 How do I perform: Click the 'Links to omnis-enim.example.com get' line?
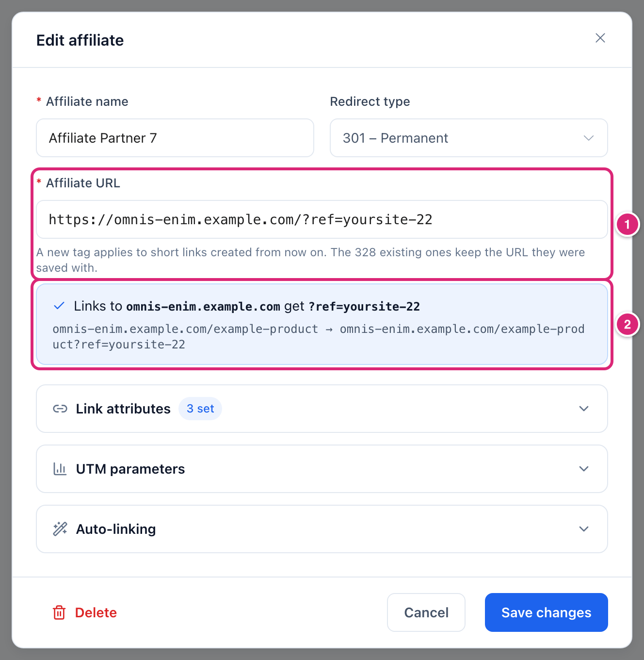(247, 306)
